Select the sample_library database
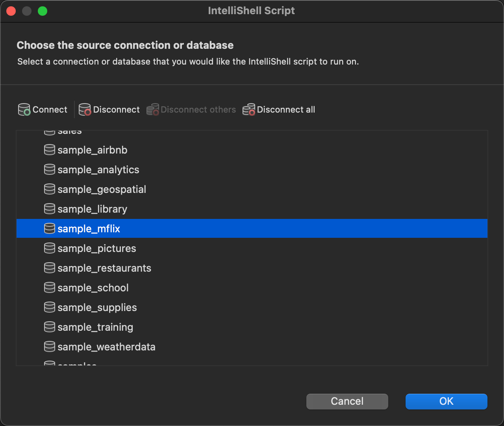Screen dimensions: 504x426 92,209
